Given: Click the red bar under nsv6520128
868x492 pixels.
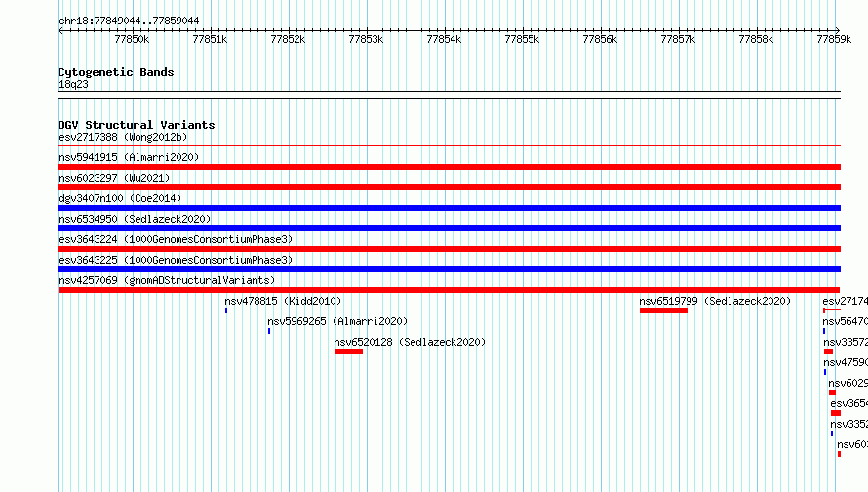Looking at the screenshot, I should point(349,351).
